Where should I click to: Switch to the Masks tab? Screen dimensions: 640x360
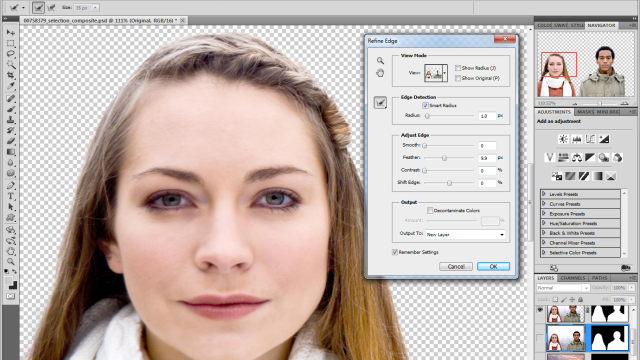coord(585,112)
